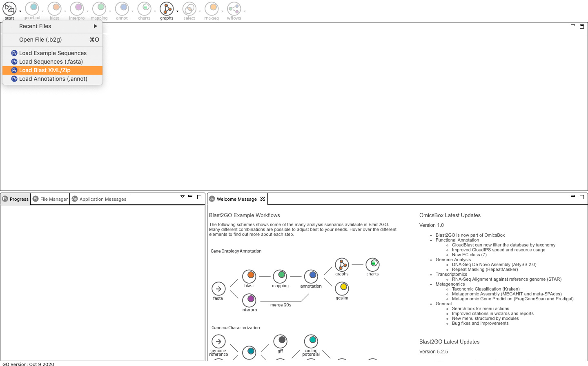588x366 pixels.
Task: Select Load Blast XML/Zip menu item
Action: [52, 70]
